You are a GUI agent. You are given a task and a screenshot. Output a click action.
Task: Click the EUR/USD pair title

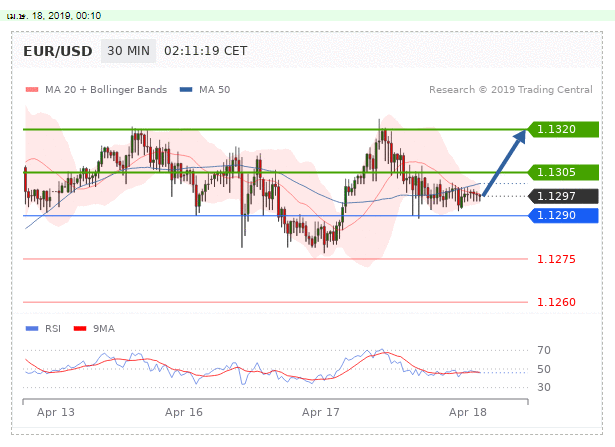(60, 50)
